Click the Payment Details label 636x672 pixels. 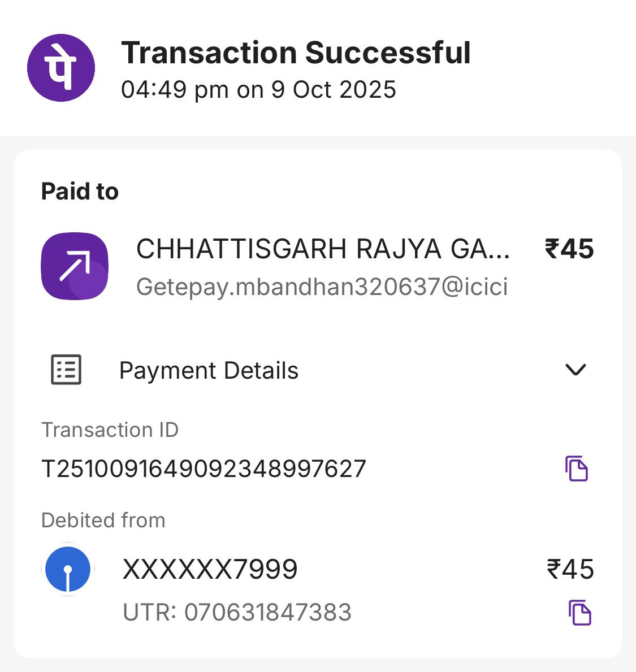(209, 371)
